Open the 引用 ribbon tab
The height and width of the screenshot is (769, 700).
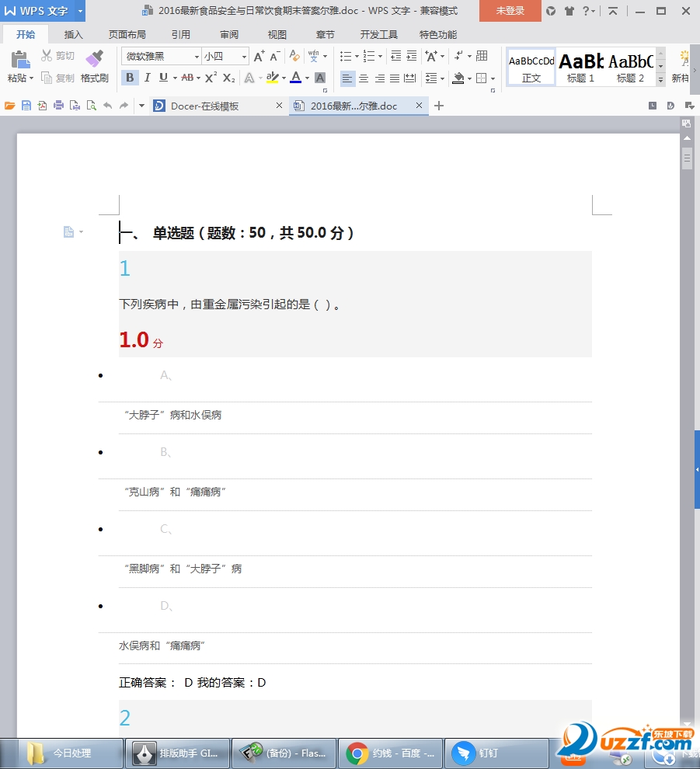point(180,34)
